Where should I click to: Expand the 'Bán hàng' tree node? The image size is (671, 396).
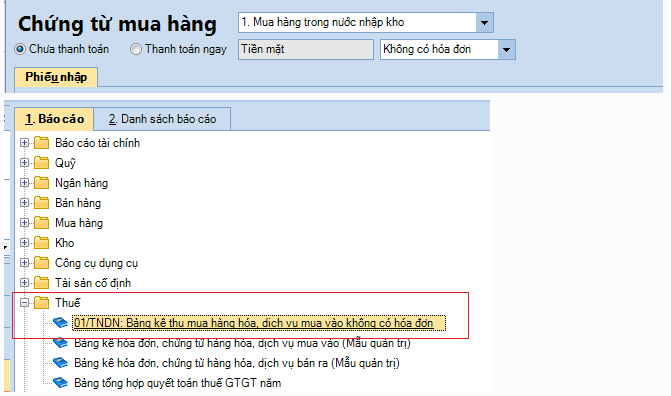tap(24, 203)
